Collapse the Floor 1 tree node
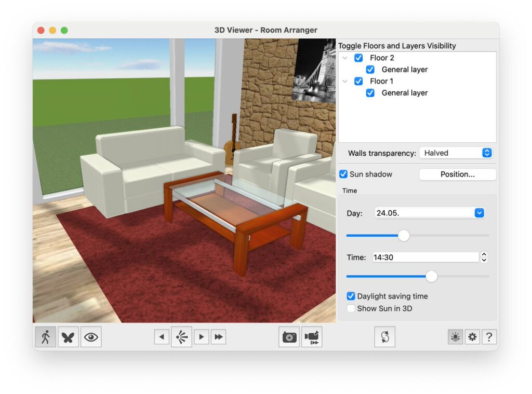This screenshot has height=394, width=532. click(x=345, y=81)
